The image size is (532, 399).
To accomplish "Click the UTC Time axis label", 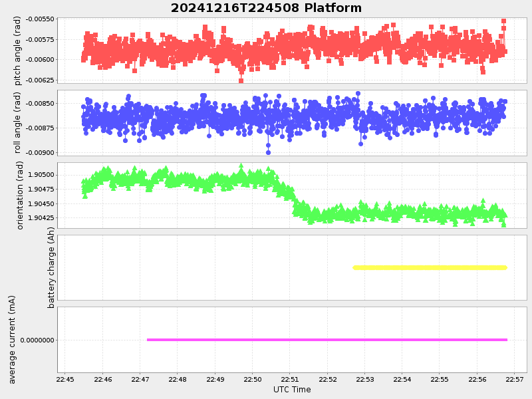I will pos(292,390).
